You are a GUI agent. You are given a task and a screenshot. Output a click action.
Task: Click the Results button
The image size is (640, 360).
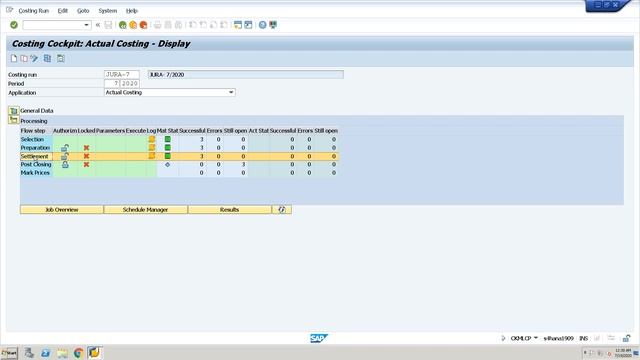click(229, 209)
